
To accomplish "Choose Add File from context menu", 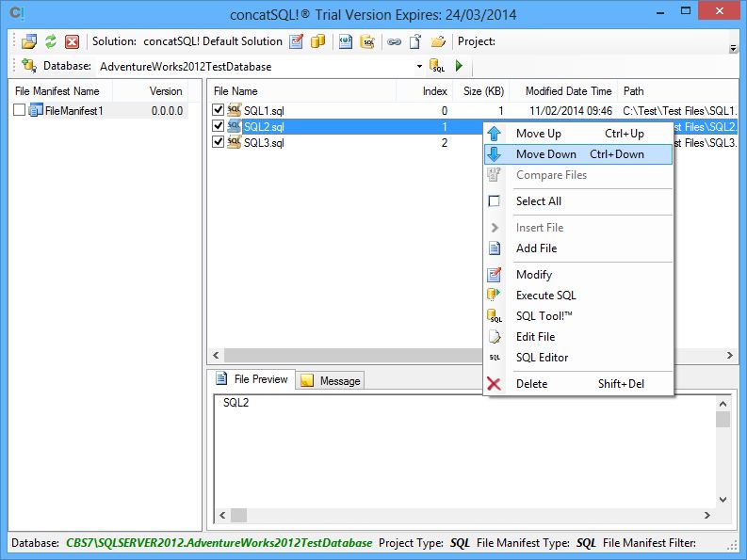I will (x=578, y=248).
